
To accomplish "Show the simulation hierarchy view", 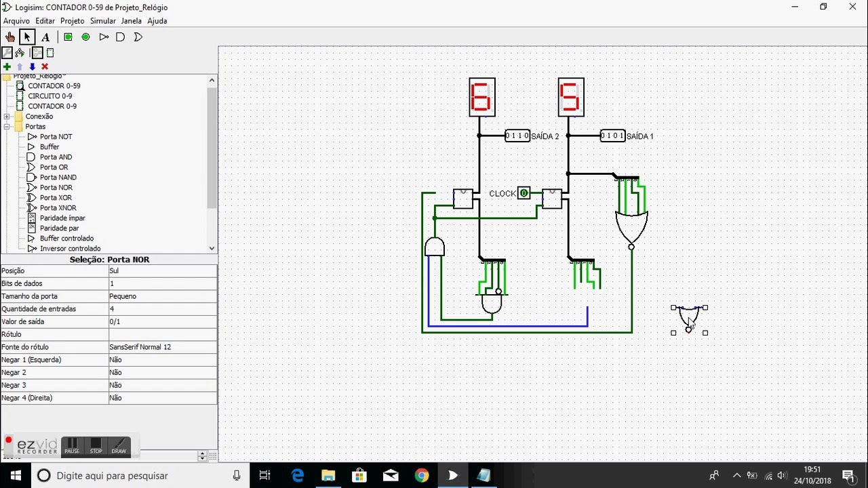I will point(20,53).
